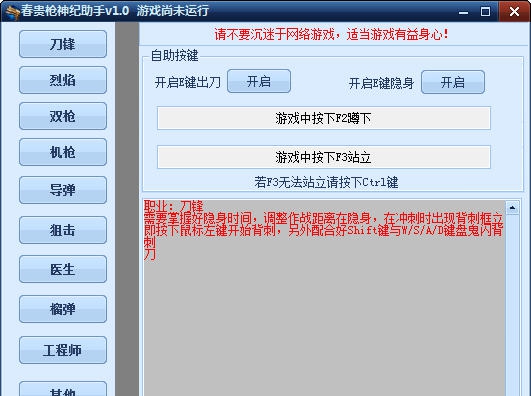Minimize the 春贵枪神纪助手 window

coord(463,12)
